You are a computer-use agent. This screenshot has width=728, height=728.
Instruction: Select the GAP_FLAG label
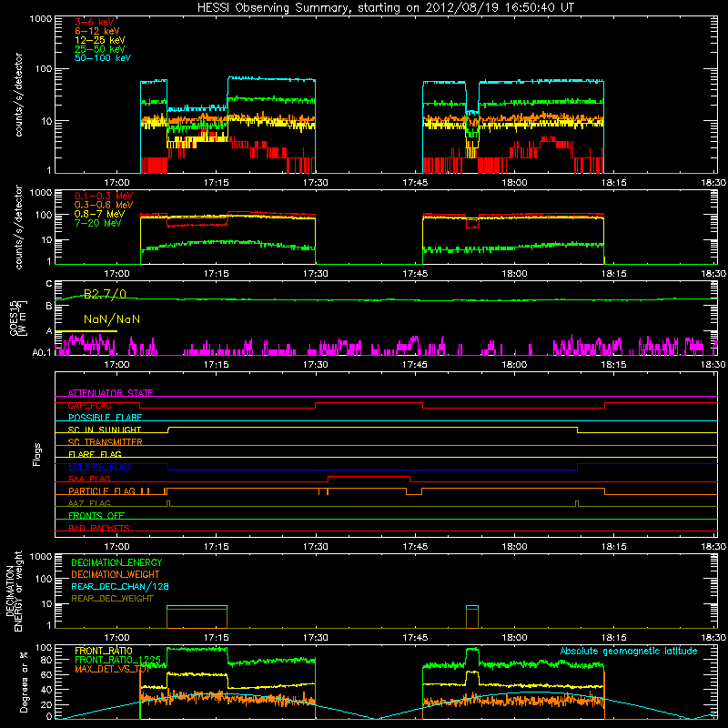coord(89,405)
